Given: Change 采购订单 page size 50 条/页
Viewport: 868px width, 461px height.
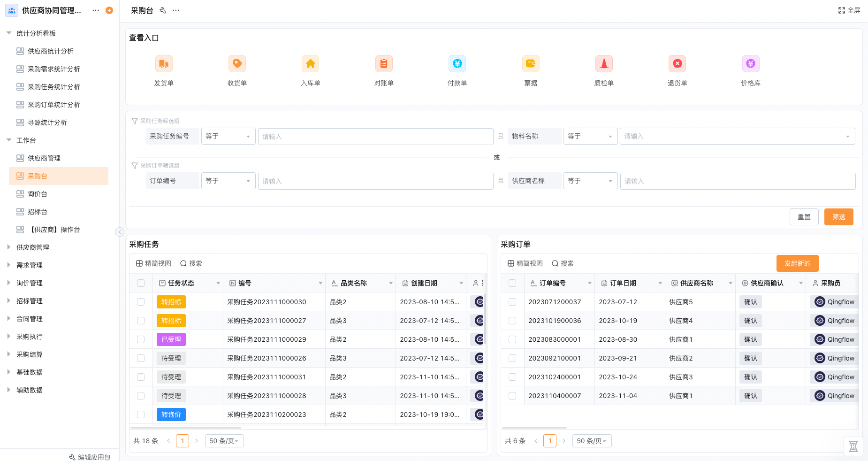Looking at the screenshot, I should coord(592,441).
